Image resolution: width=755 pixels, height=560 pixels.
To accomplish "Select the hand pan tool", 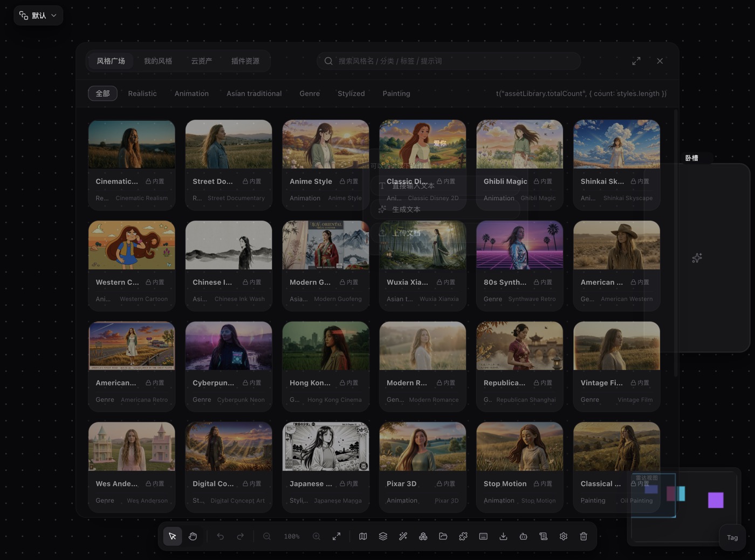I will coord(193,536).
